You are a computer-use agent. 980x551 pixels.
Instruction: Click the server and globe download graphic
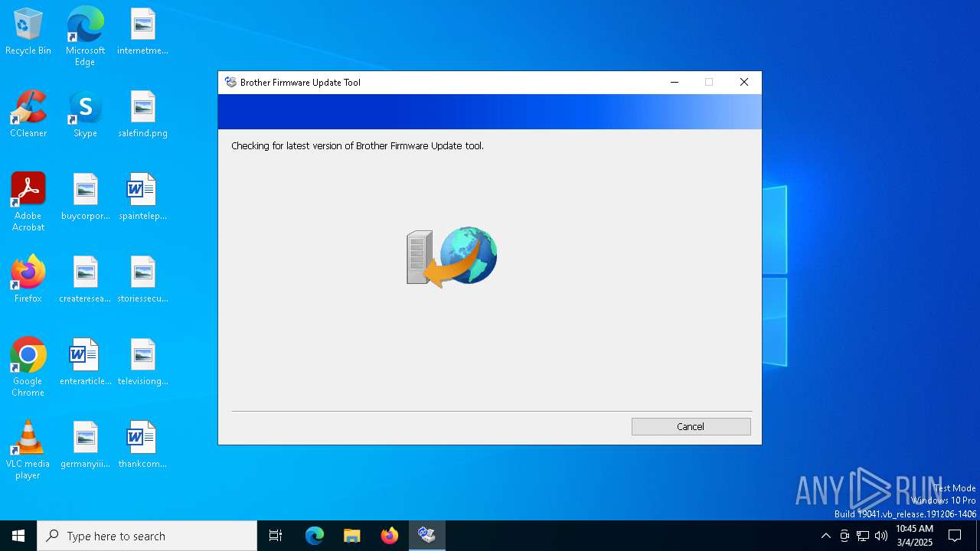[452, 257]
